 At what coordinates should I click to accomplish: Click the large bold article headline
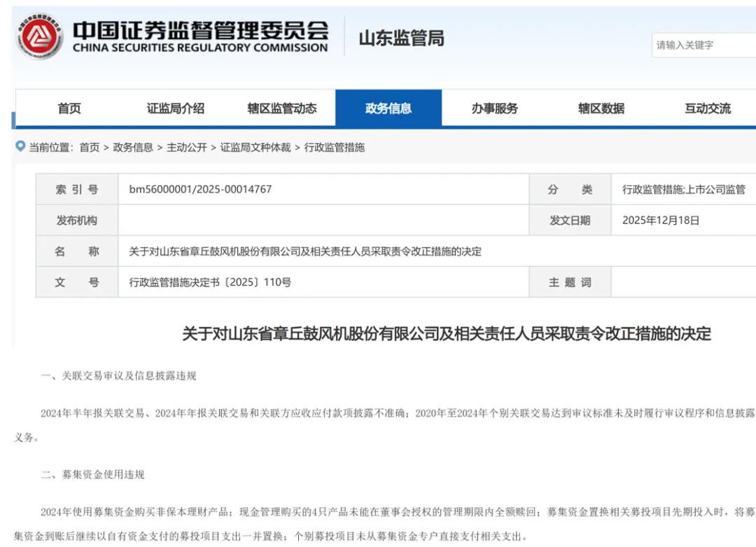tap(447, 333)
